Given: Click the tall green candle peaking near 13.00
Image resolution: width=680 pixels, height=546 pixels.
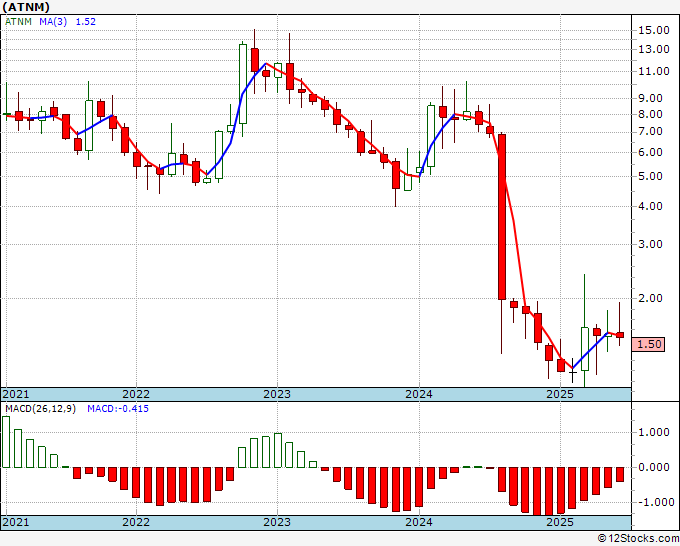Looking at the screenshot, I should tap(243, 84).
